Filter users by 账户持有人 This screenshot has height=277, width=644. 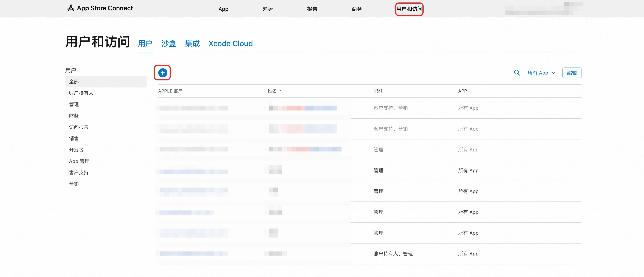coord(81,93)
